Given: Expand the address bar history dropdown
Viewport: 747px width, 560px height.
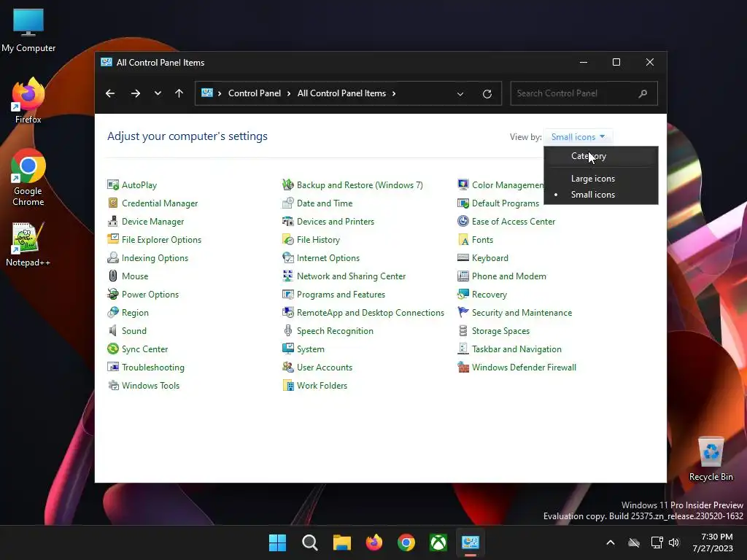Looking at the screenshot, I should [x=460, y=94].
